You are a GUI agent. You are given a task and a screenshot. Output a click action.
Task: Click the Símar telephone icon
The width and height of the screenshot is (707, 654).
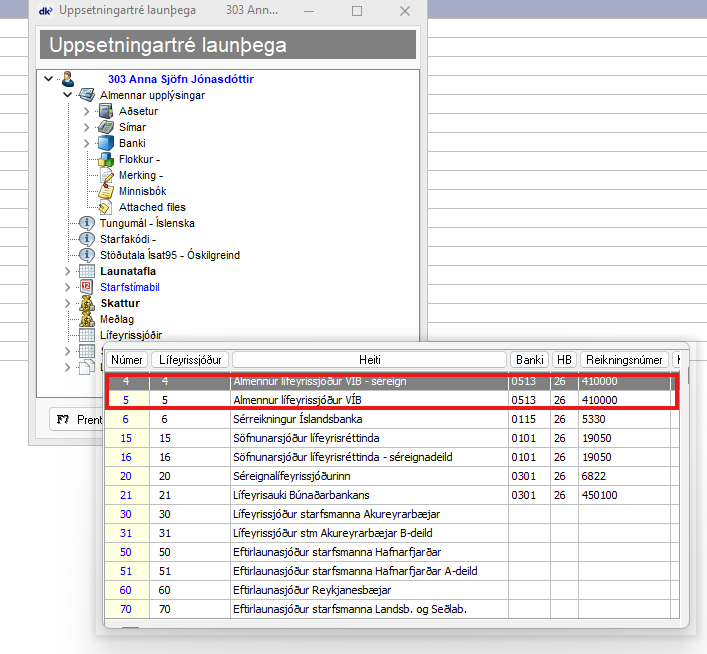point(105,127)
